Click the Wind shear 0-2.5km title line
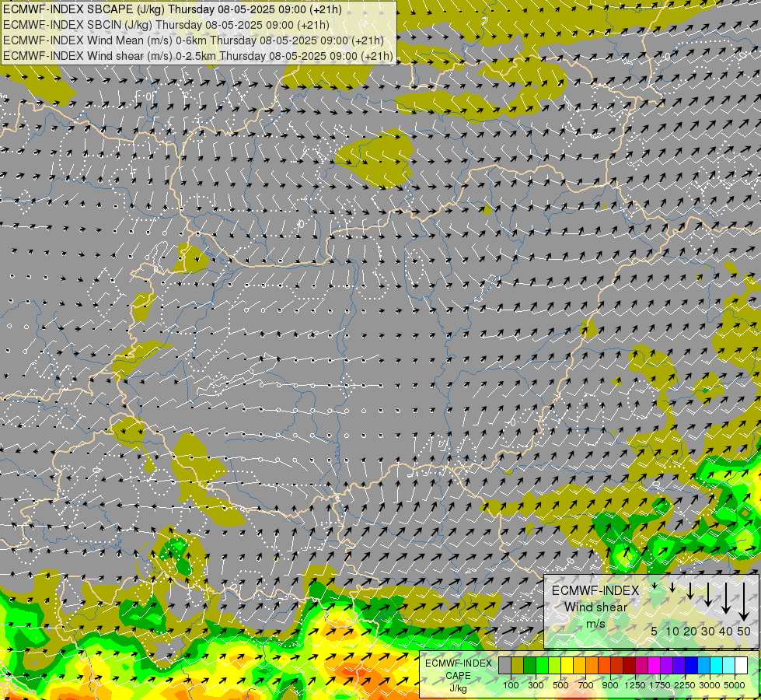Viewport: 761px width, 700px height. (x=198, y=56)
